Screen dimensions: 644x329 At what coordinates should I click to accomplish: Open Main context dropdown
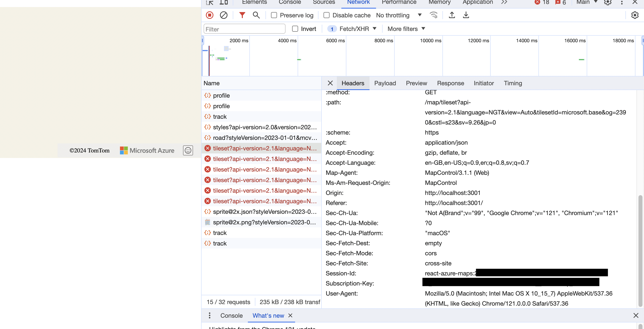tap(587, 2)
